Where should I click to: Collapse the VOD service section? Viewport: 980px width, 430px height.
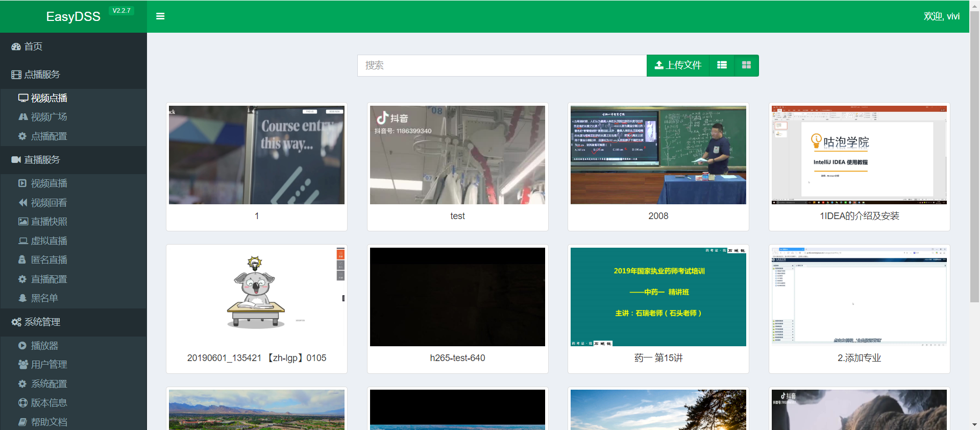click(42, 75)
